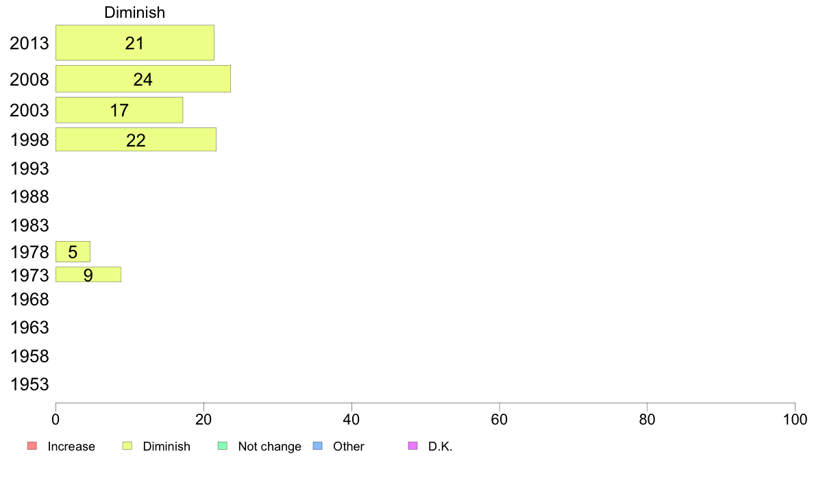The image size is (814, 504).
Task: Click the Diminish column header
Action: [x=134, y=12]
